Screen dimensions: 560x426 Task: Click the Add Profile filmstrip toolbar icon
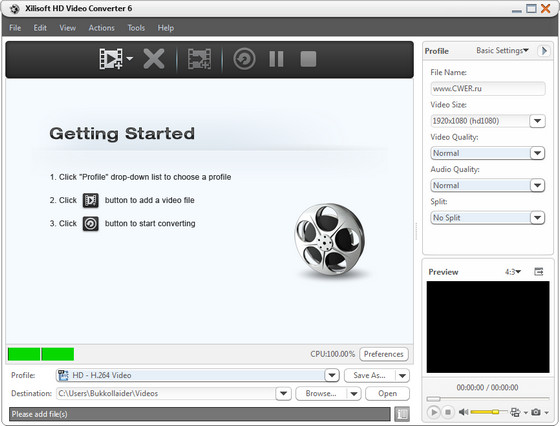click(x=199, y=59)
